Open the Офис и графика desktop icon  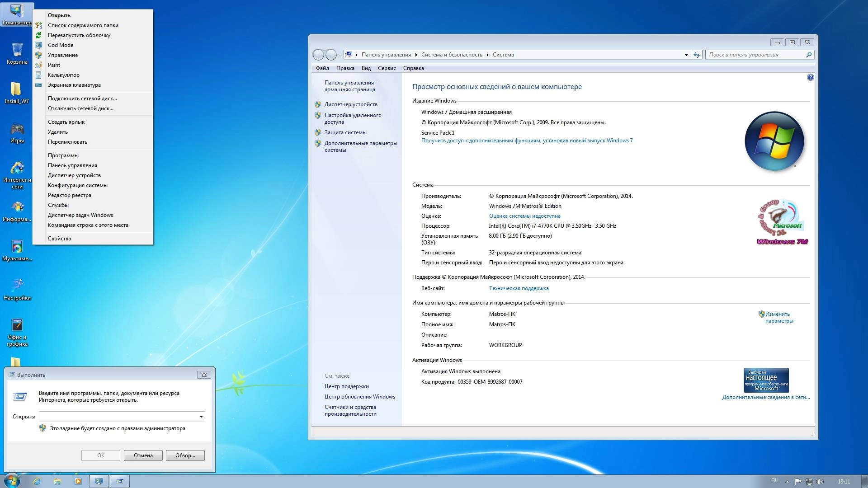tap(17, 332)
